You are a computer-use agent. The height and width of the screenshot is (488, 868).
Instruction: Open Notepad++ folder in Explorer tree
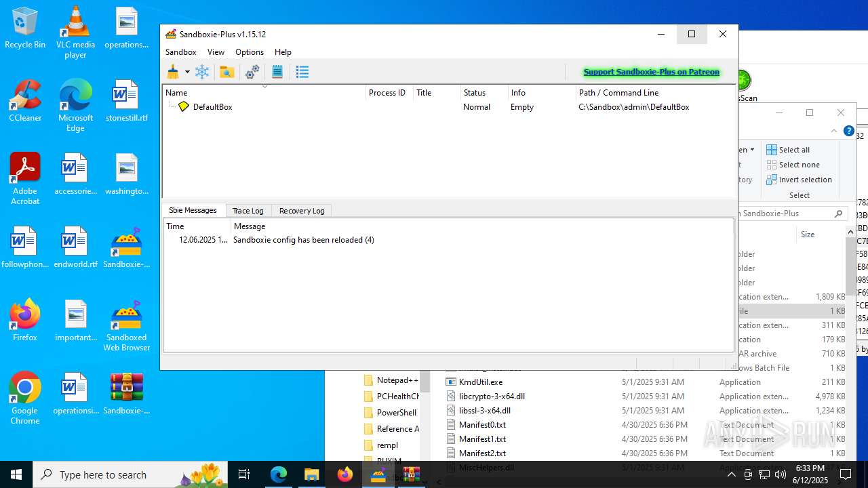pos(391,380)
